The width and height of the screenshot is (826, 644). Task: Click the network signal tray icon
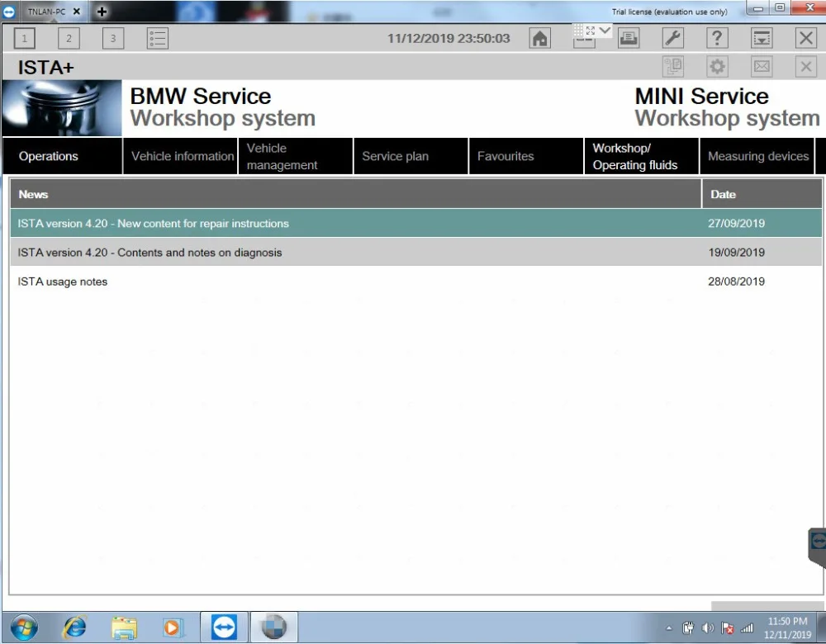point(747,627)
